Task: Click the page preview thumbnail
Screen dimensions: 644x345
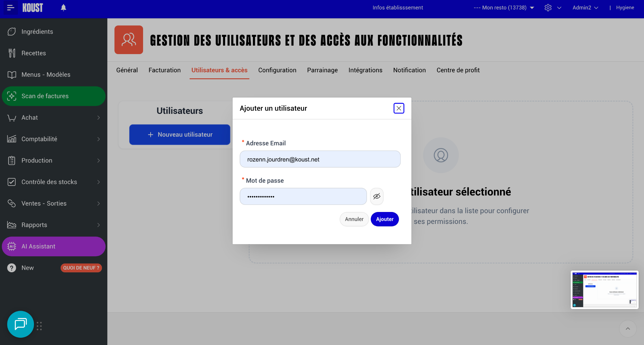Action: (604, 290)
